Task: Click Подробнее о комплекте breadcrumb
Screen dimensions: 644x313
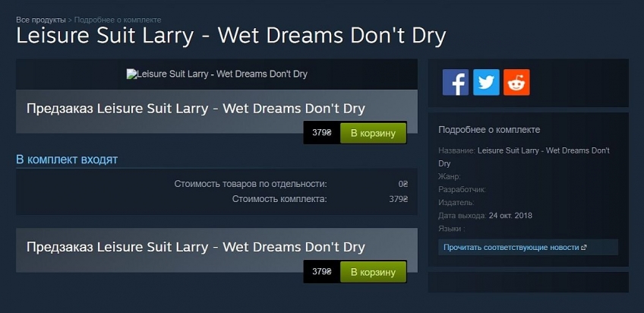Action: (118, 20)
